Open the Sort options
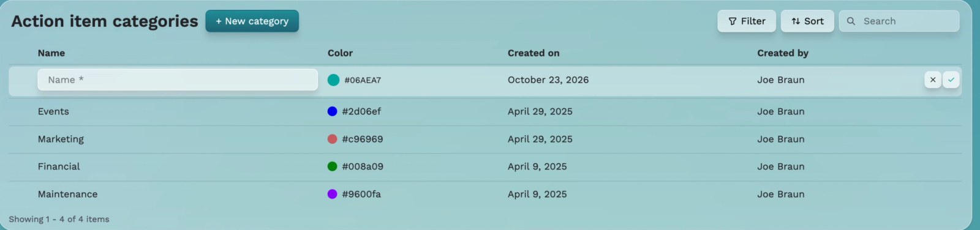This screenshot has width=980, height=230. [807, 21]
